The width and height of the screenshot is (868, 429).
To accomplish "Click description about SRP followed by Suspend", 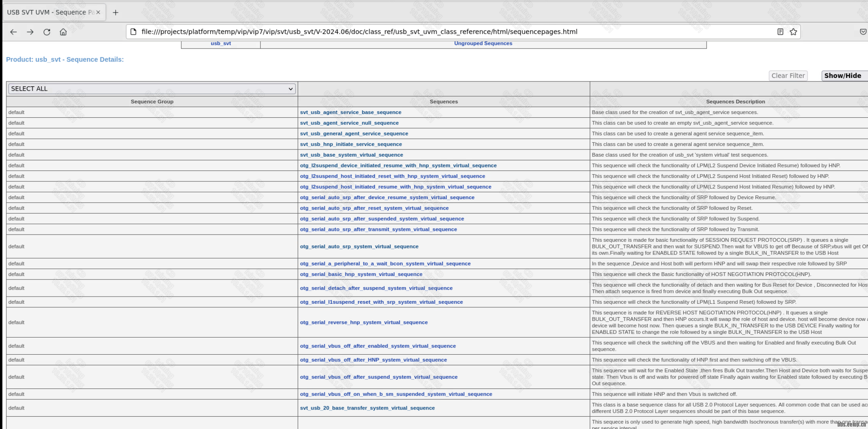I will tap(676, 219).
